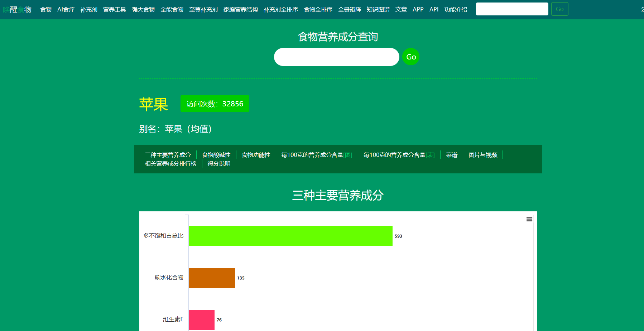Open 每100克的营养成分含量[图] link
The height and width of the screenshot is (331, 644).
click(x=317, y=155)
